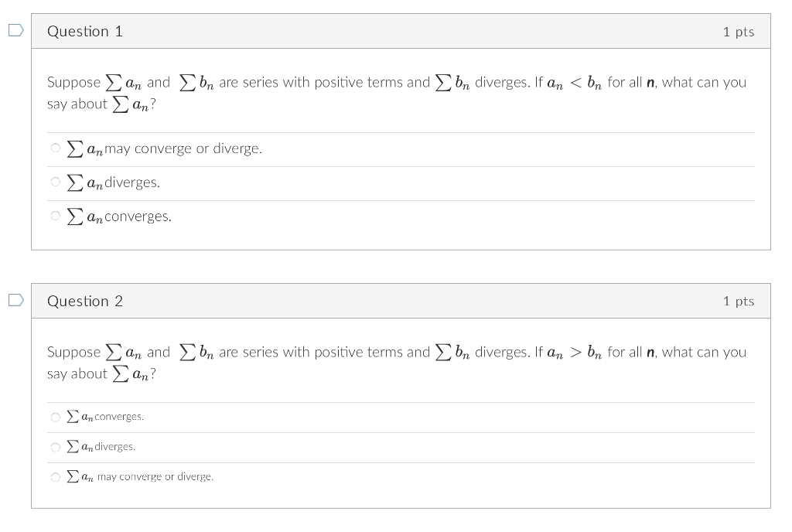Click the answer text 'converges.' in Question 2

pyautogui.click(x=119, y=417)
